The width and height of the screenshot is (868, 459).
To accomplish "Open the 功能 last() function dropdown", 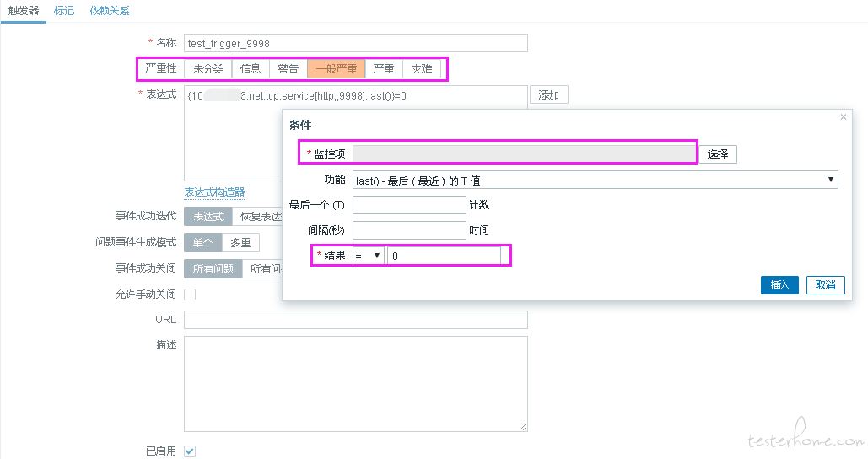I will tap(595, 180).
